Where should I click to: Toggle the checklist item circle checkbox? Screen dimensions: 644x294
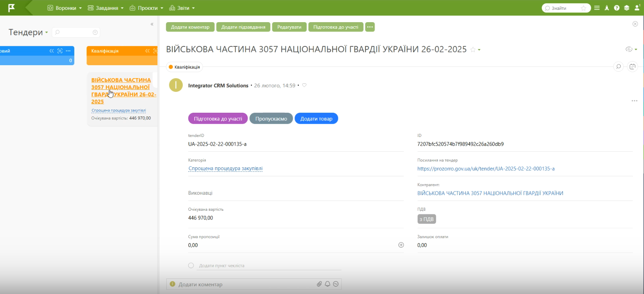191,265
